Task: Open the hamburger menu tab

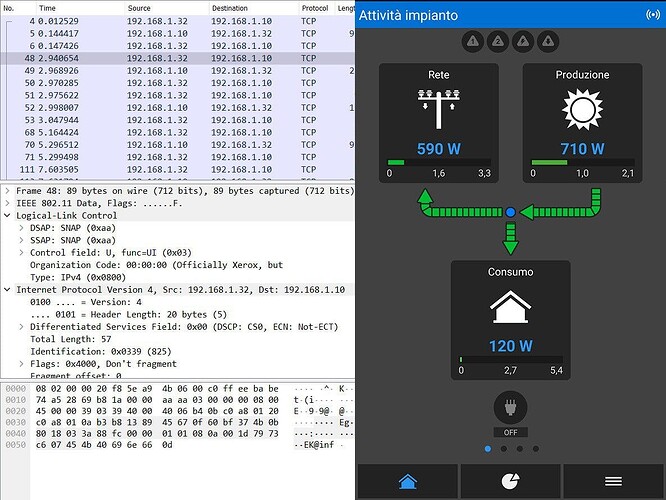Action: tap(613, 481)
